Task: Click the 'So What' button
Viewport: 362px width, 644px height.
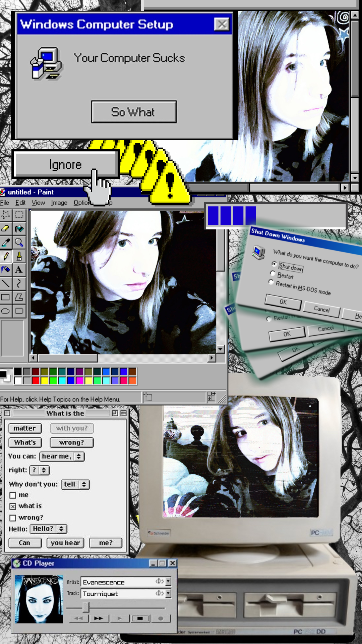Action: point(134,112)
